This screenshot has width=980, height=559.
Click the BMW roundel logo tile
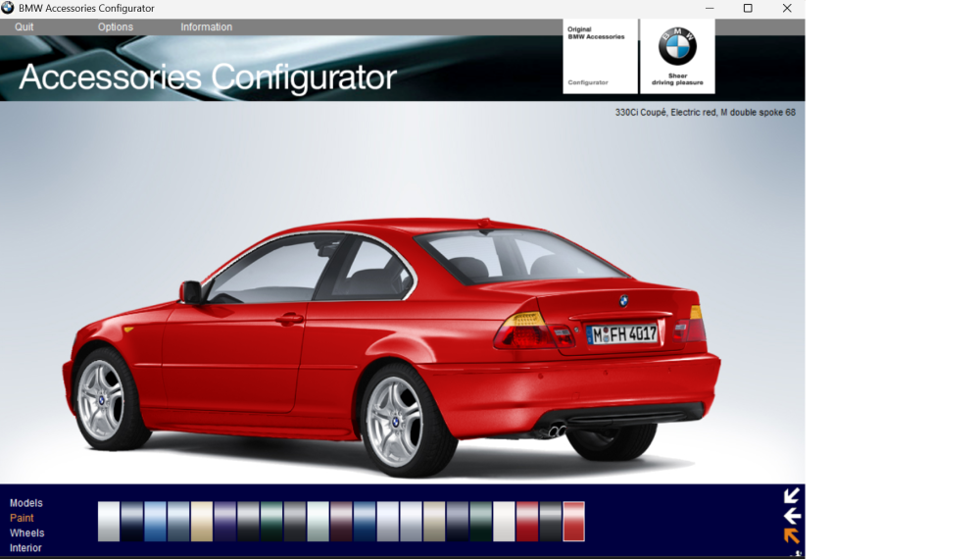coord(677,57)
